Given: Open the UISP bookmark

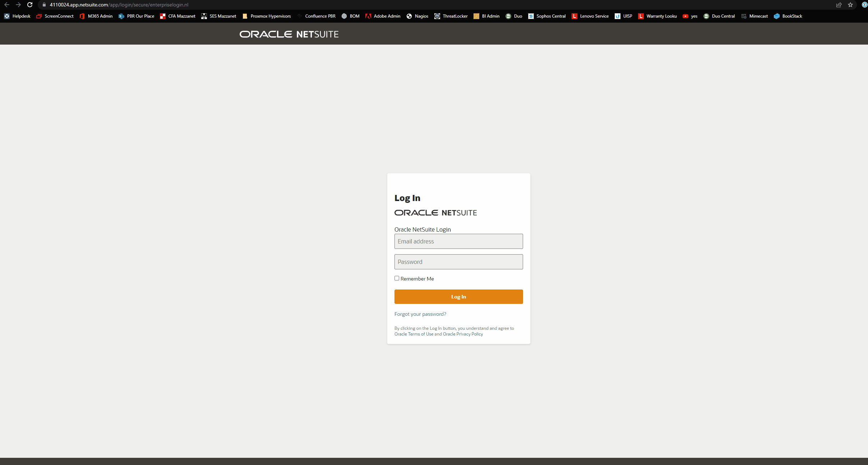Looking at the screenshot, I should [x=624, y=16].
